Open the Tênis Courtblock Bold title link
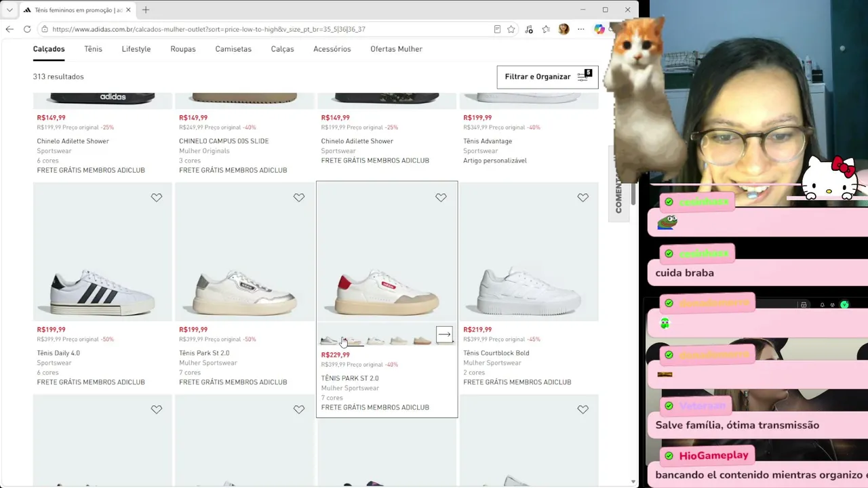 tap(496, 353)
